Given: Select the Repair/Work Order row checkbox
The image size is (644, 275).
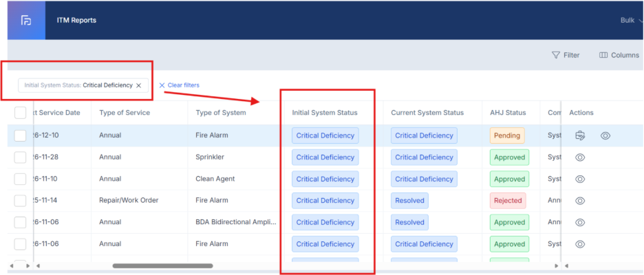Looking at the screenshot, I should click(x=21, y=201).
